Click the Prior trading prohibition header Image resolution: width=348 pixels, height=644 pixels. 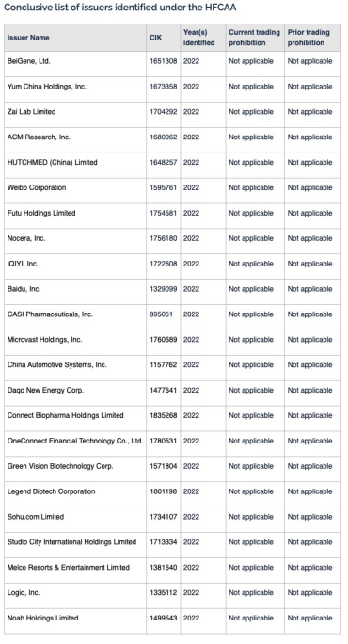tap(308, 38)
